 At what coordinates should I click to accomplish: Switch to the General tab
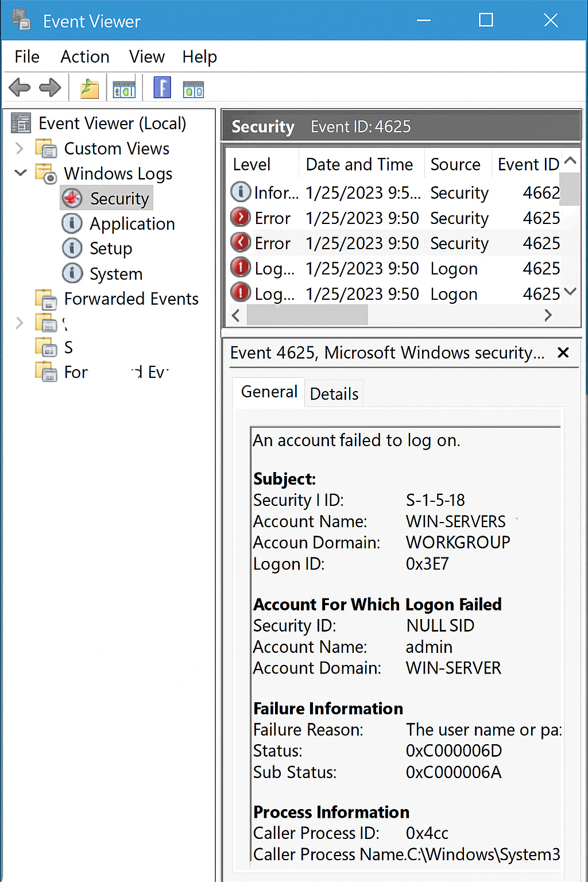pos(269,392)
